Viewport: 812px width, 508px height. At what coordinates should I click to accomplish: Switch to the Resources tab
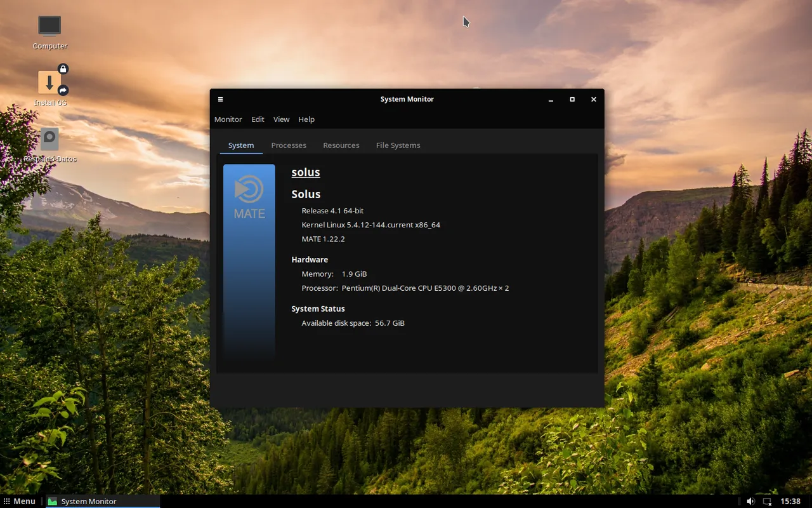[341, 145]
